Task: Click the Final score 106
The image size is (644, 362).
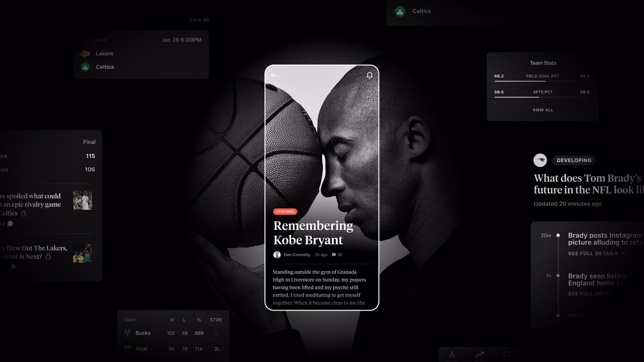Action: click(90, 169)
